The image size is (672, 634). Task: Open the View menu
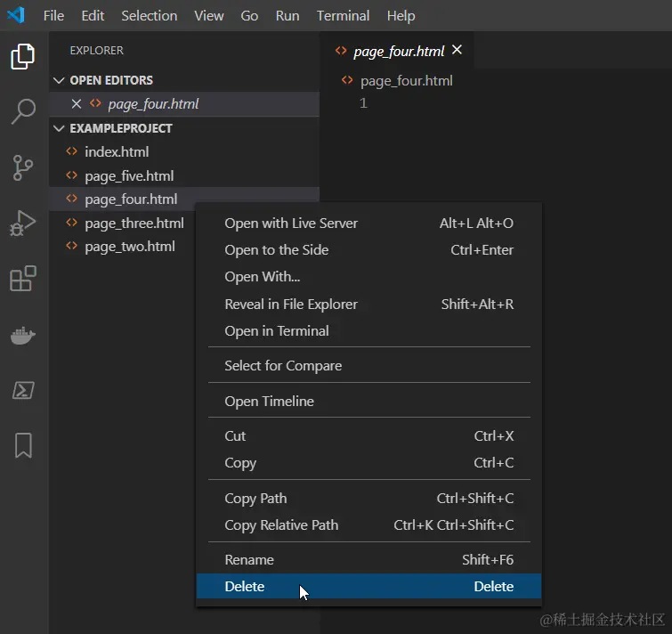208,16
